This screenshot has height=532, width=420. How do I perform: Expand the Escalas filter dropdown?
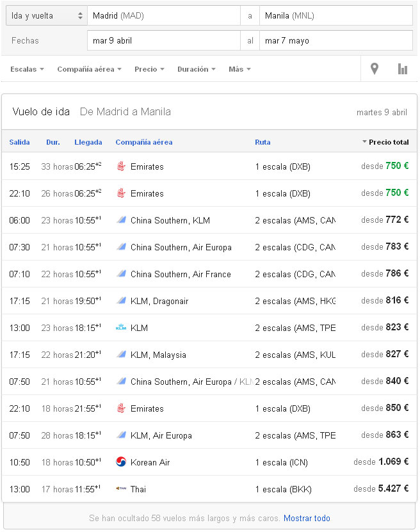(27, 69)
